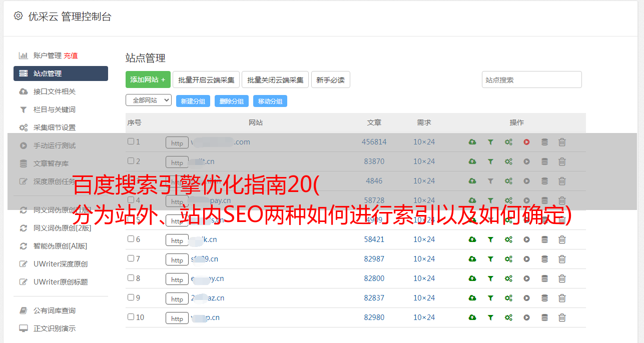This screenshot has width=644, height=343.
Task: Click the 批量关闭云端采集 button
Action: 275,79
